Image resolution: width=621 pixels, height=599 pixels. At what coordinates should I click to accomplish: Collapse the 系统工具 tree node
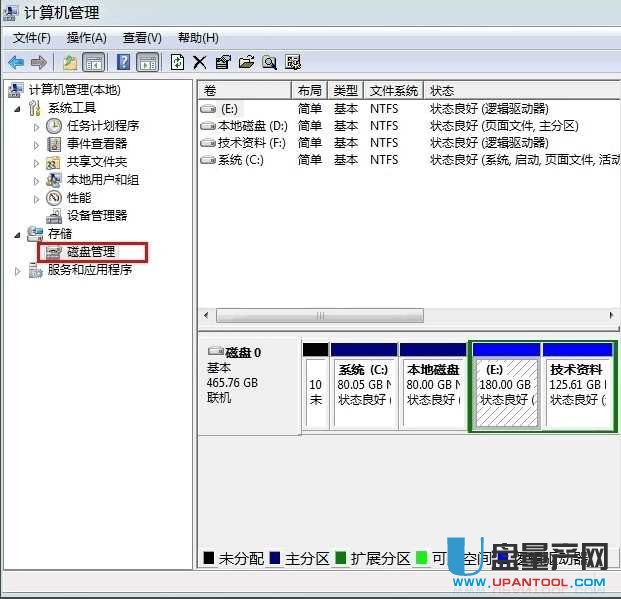tap(19, 108)
